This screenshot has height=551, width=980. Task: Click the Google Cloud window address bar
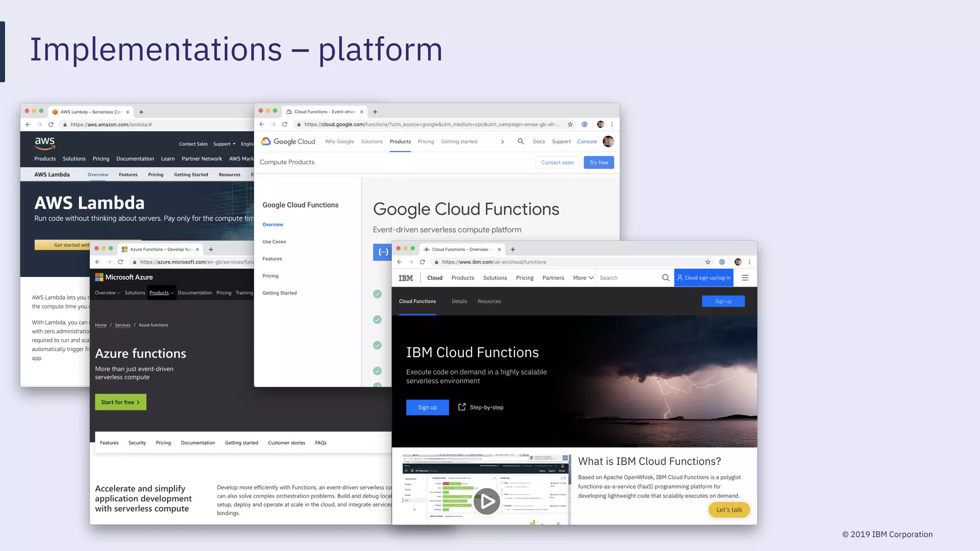(x=431, y=124)
